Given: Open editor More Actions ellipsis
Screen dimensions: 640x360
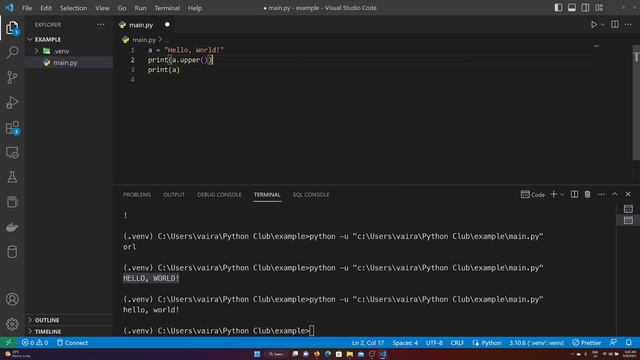Looking at the screenshot, I should tap(628, 24).
